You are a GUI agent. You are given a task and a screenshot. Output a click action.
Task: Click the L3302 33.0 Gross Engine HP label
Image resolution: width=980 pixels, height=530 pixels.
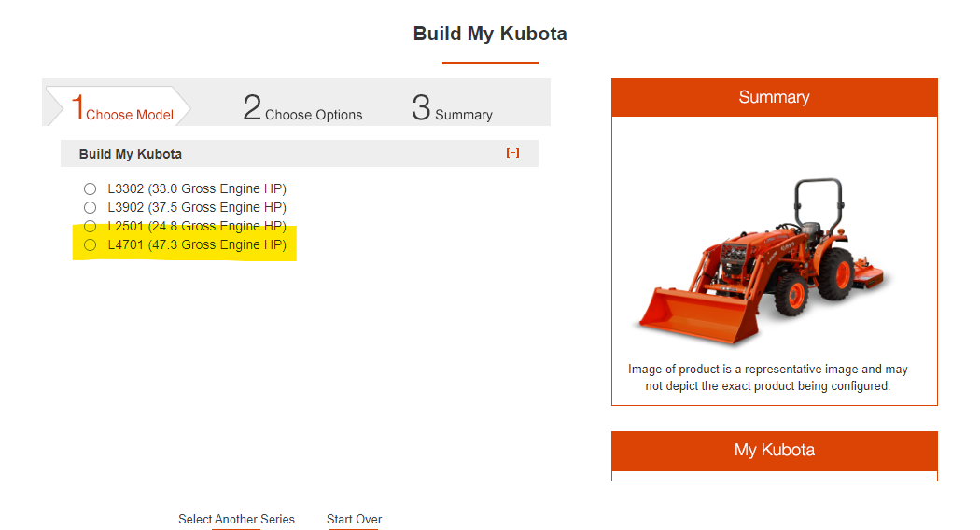pyautogui.click(x=196, y=188)
